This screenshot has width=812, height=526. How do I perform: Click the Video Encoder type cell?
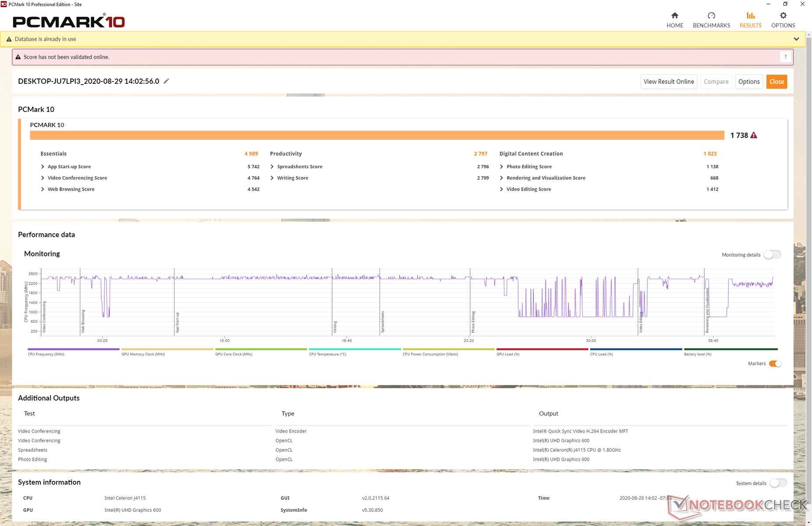291,431
